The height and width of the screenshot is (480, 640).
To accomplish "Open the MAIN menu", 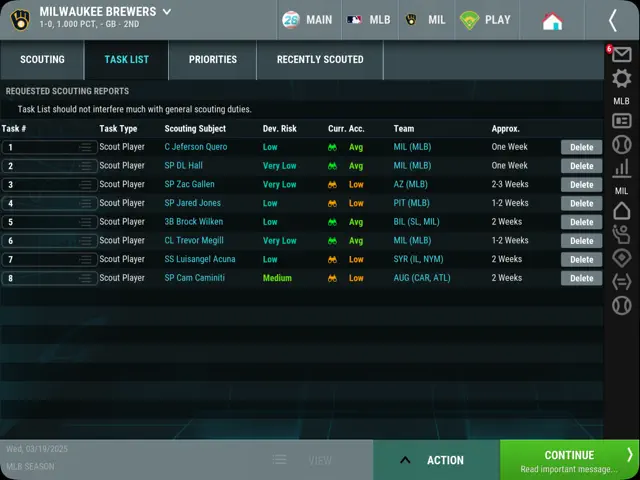I will pyautogui.click(x=309, y=20).
